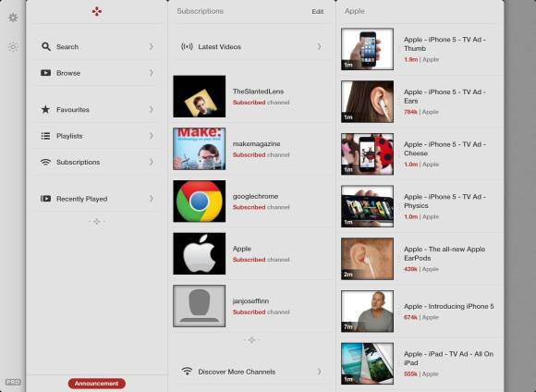Open the Apple channel logo thumbnail
The image size is (536, 392).
click(x=200, y=253)
